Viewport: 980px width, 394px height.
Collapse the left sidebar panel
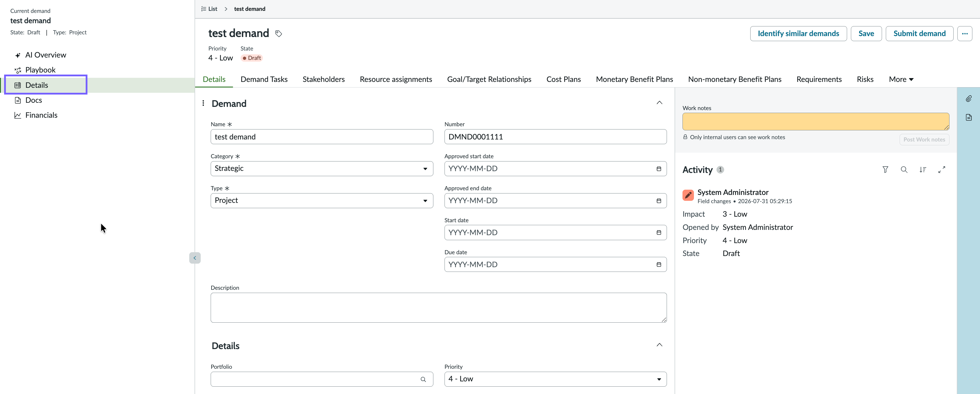[x=195, y=258]
